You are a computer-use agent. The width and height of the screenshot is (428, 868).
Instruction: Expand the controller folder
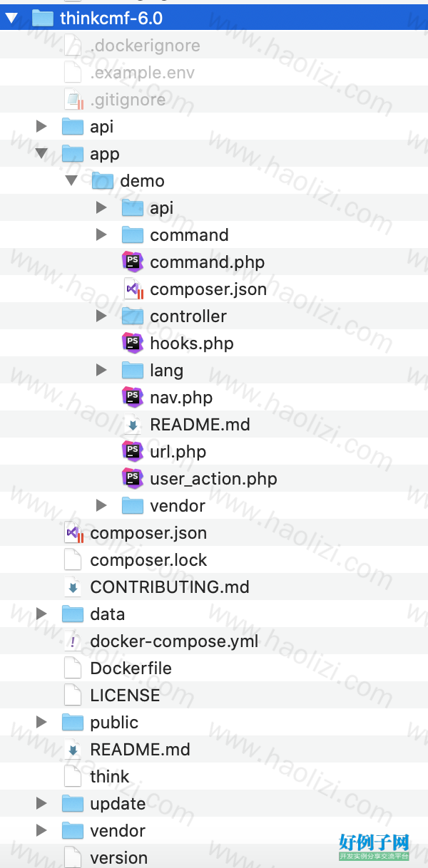pyautogui.click(x=101, y=316)
